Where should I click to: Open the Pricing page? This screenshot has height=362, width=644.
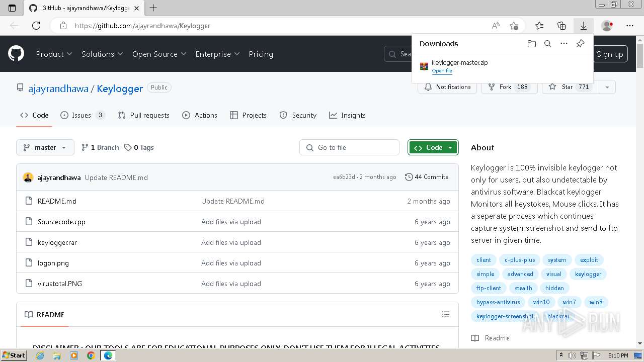coord(261,54)
